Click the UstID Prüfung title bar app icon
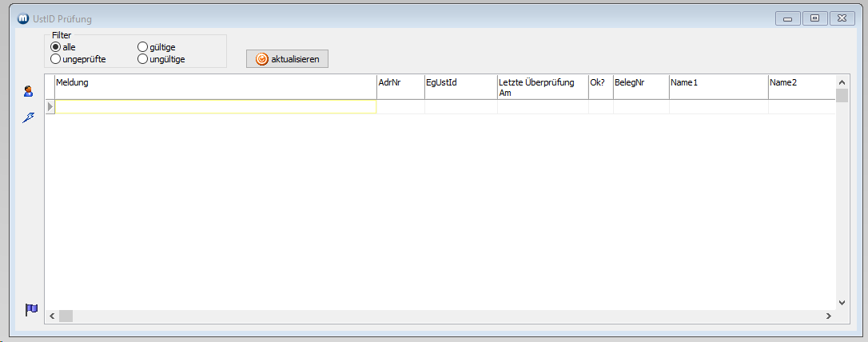868x342 pixels. [23, 18]
